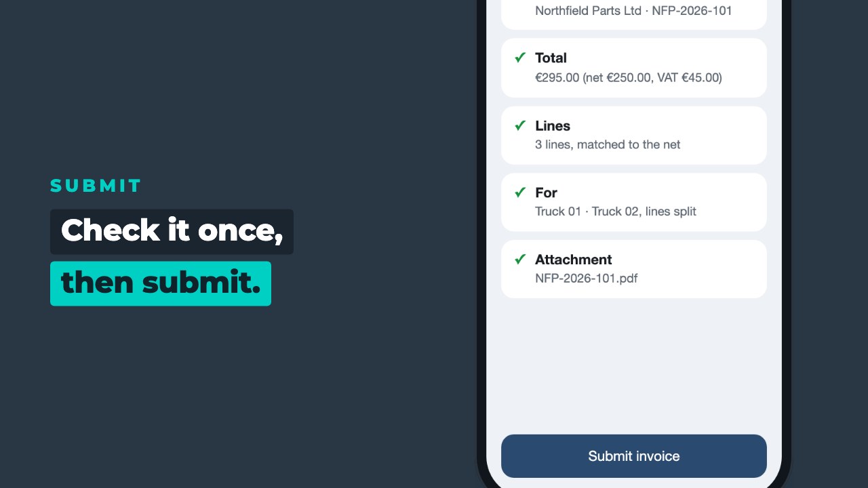Click the teal 'then submit.' headline box
The width and height of the screenshot is (868, 488).
coord(161,283)
